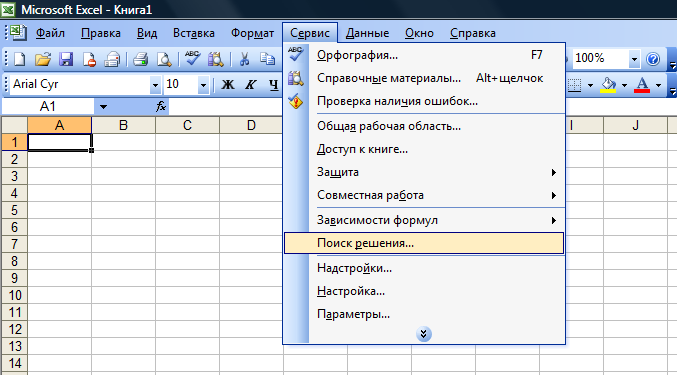The height and width of the screenshot is (375, 677).
Task: Toggle Italic formatting (К) button
Action: pyautogui.click(x=250, y=85)
